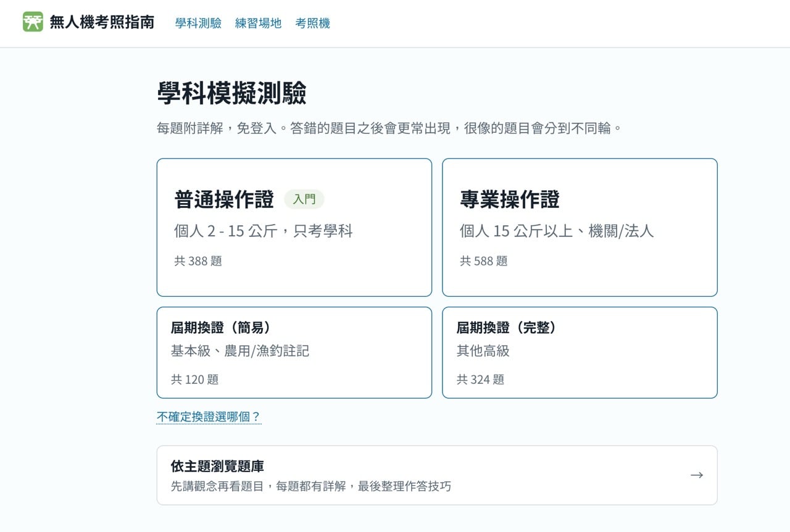Click the 學科模擬測驗 page heading
This screenshot has height=532, width=790.
click(x=231, y=94)
